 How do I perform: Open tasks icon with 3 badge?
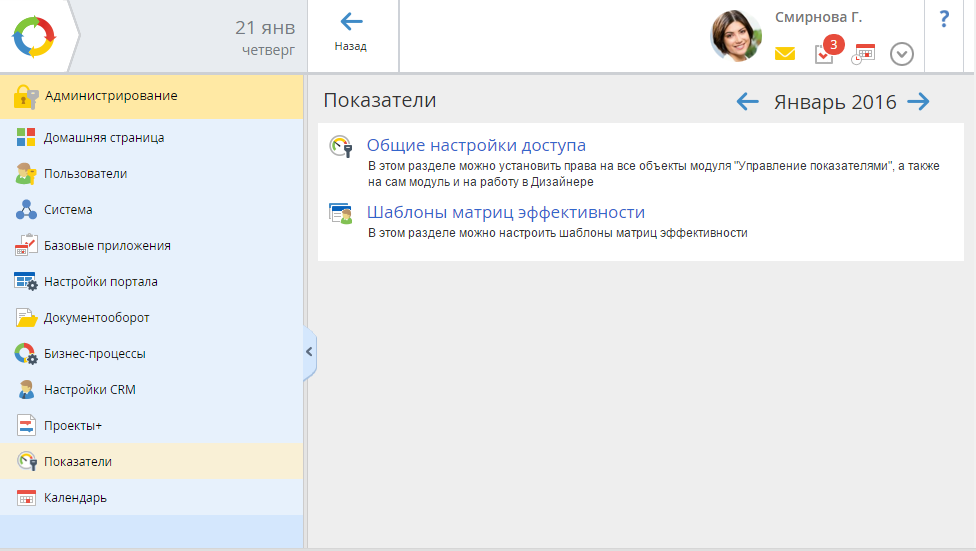[x=824, y=54]
